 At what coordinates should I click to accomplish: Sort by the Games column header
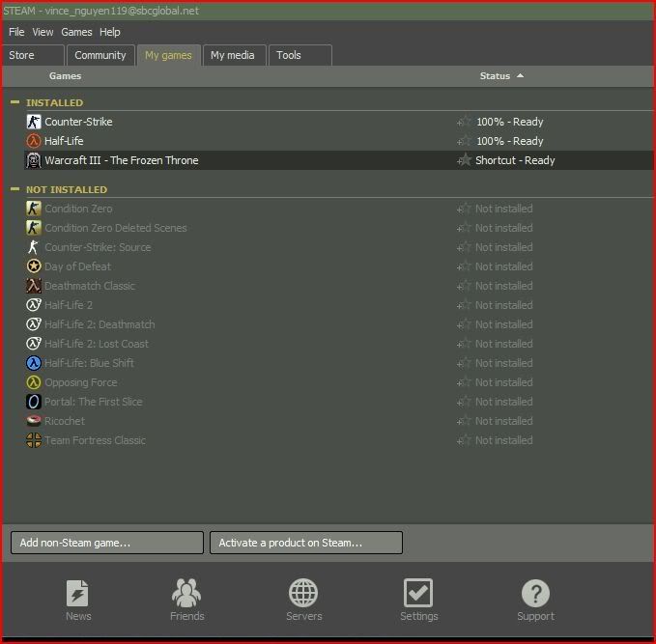pyautogui.click(x=66, y=75)
